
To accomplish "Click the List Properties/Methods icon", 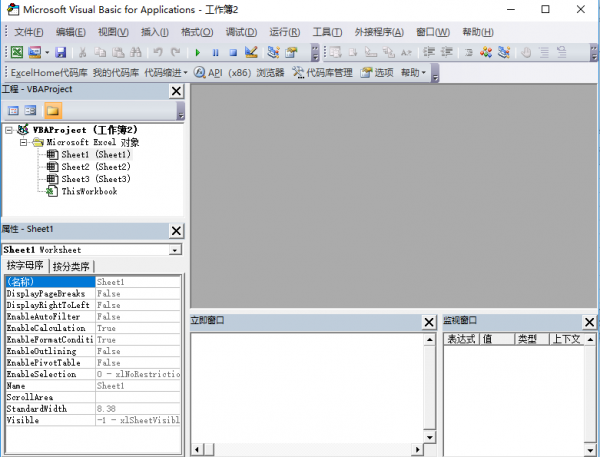I will [x=335, y=52].
